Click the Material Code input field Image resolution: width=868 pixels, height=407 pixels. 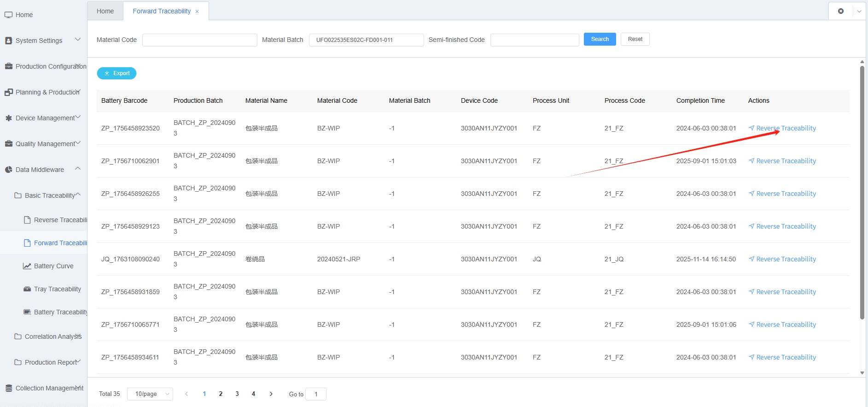click(200, 40)
